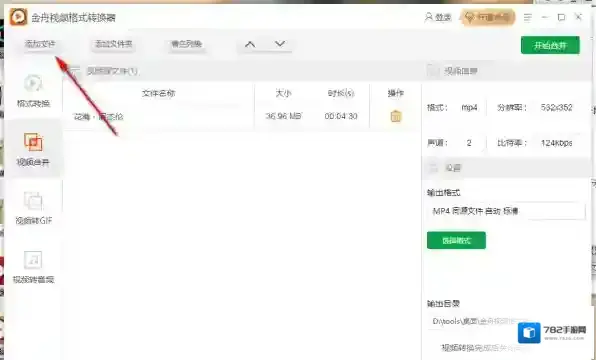Start merging with green 开始合并 button
Viewport: 596px width, 360px height.
click(550, 45)
